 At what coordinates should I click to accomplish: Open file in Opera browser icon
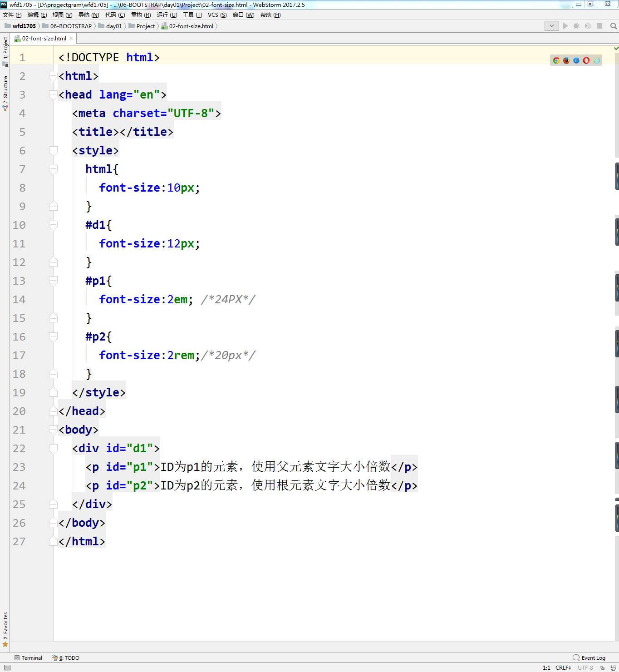click(586, 60)
